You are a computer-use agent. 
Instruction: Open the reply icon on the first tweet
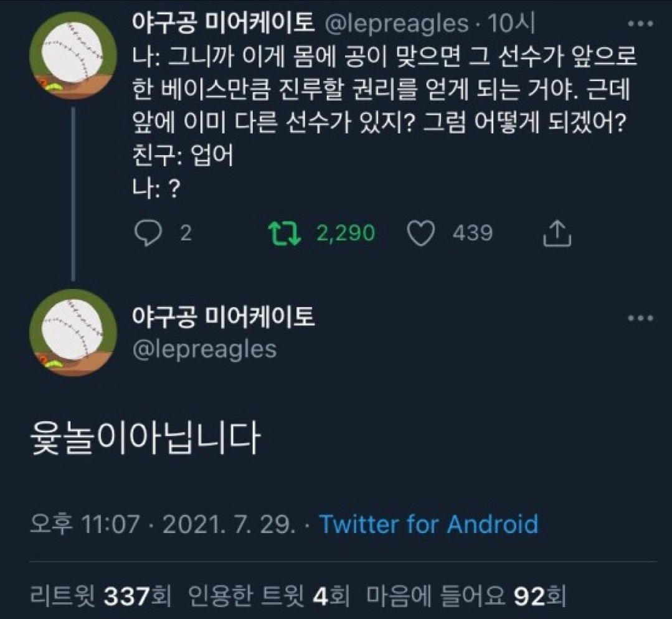(147, 233)
